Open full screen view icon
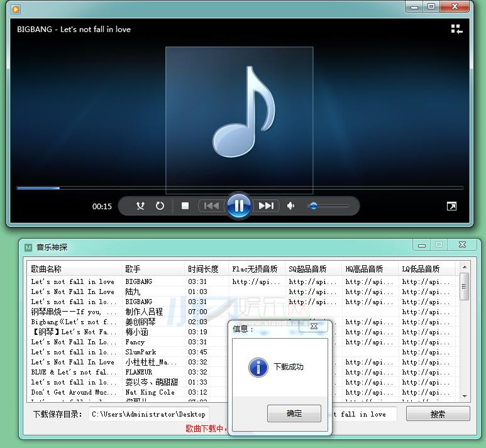Screen dimensions: 486x448 [451, 206]
